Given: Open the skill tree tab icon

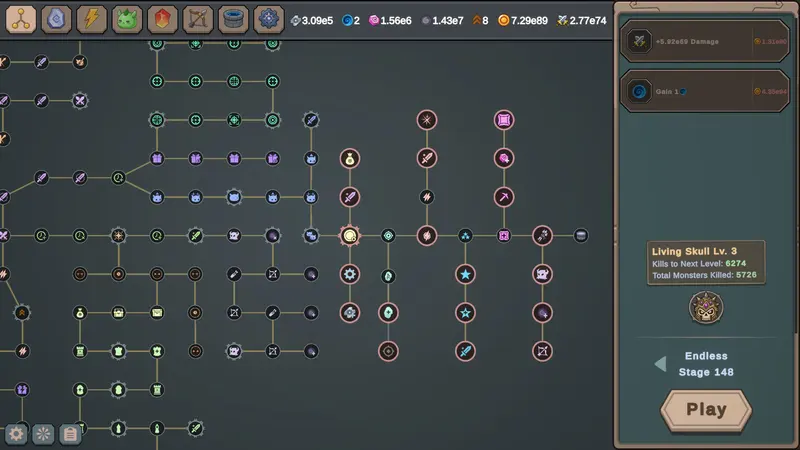Looking at the screenshot, I should pyautogui.click(x=21, y=19).
